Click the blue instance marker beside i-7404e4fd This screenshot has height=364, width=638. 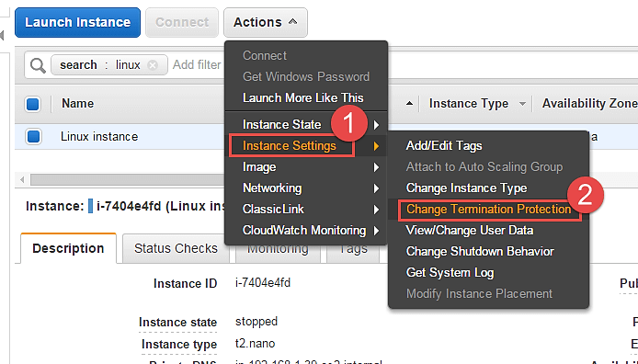tap(90, 206)
